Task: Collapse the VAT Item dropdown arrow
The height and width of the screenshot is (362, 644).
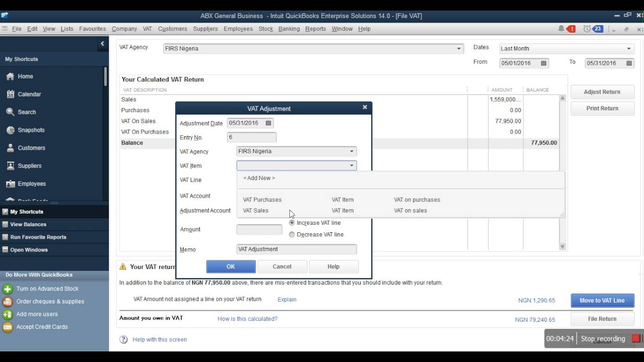Action: click(352, 165)
